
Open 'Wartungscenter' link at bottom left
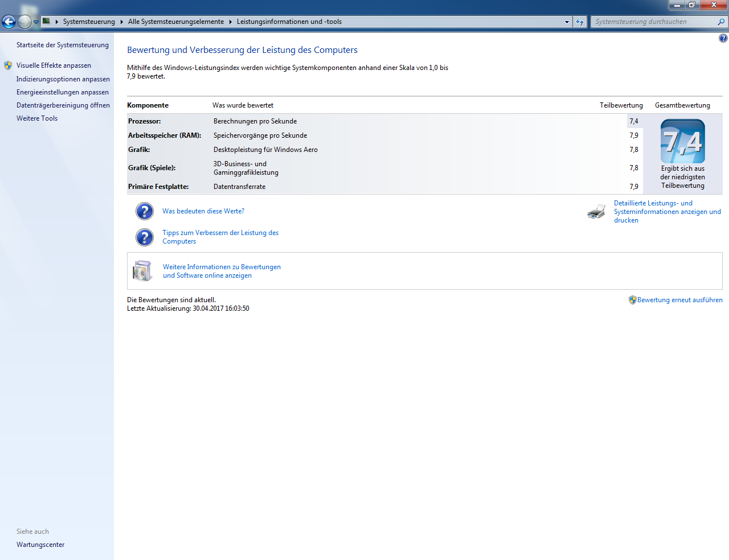(x=40, y=545)
